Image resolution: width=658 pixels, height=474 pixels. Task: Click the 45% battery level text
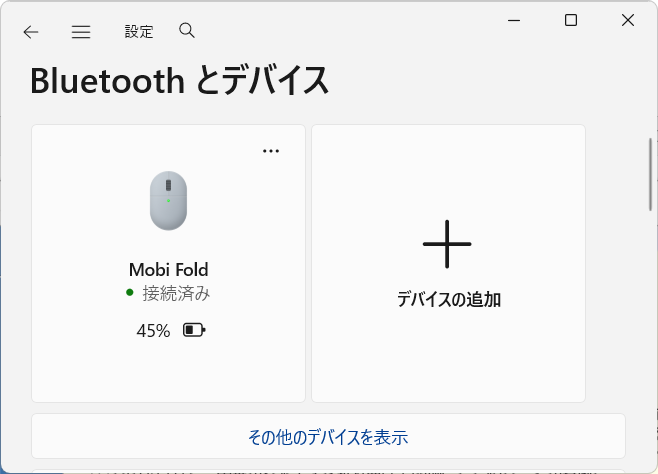pos(153,331)
